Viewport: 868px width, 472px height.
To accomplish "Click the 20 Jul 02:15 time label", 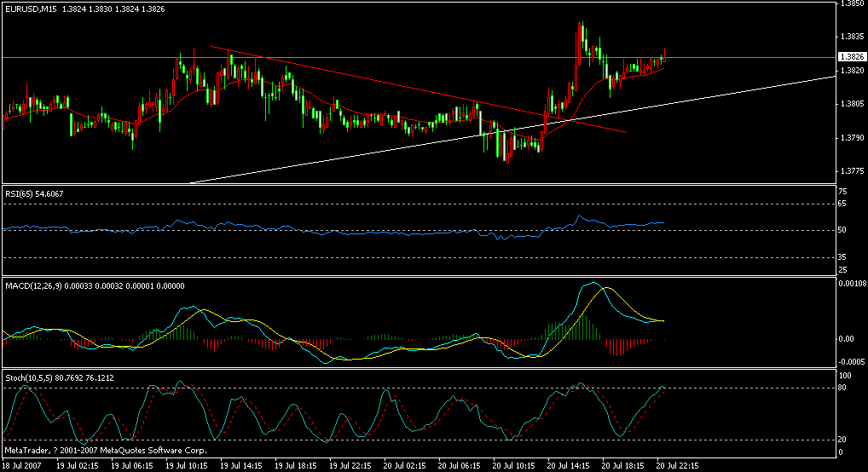I will (405, 466).
